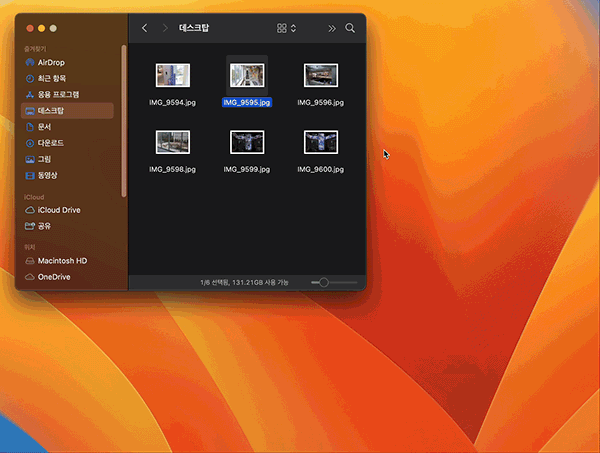Click the IMG_9600.jpg file name

[x=321, y=169]
